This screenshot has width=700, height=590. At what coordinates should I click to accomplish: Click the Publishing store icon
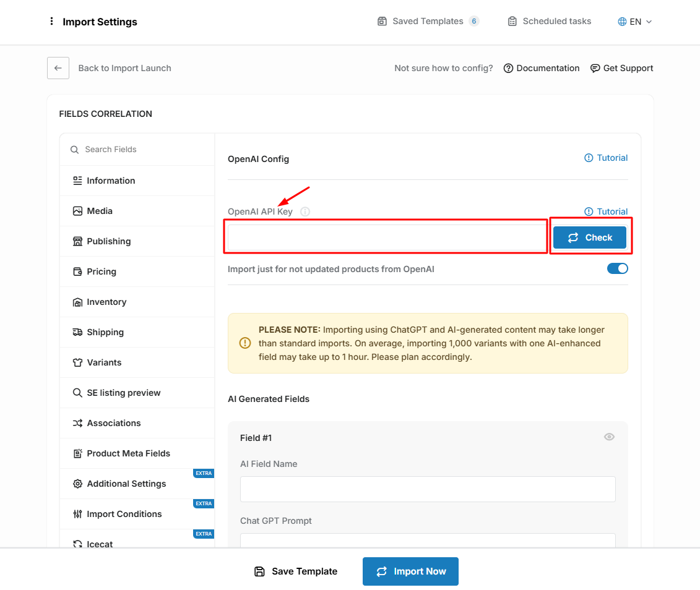pos(78,241)
